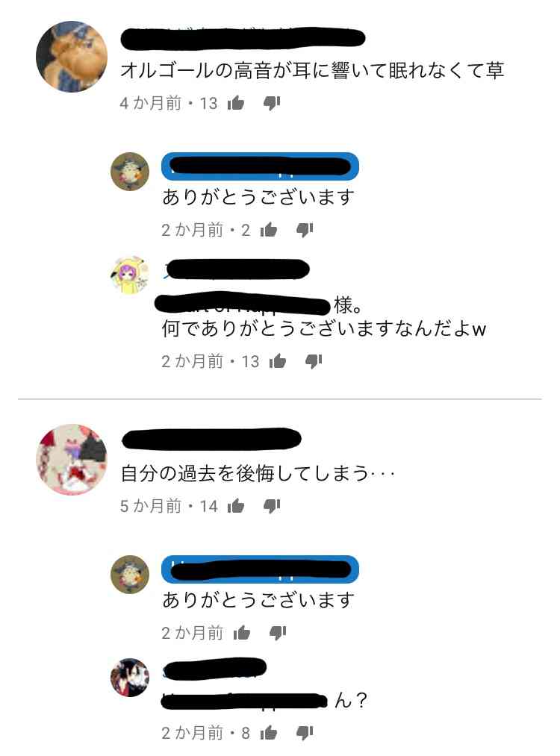Open the avatar beside the 自分の過去 comment
The height and width of the screenshot is (756, 560).
(72, 460)
